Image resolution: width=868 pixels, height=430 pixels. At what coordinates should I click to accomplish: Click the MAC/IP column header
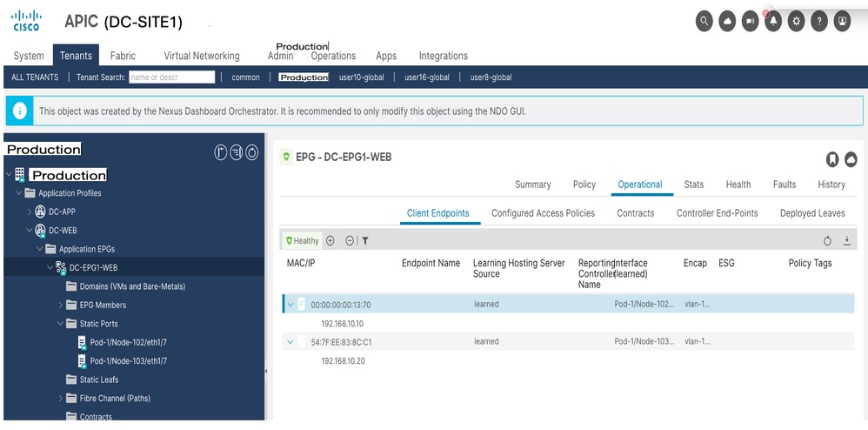point(301,263)
